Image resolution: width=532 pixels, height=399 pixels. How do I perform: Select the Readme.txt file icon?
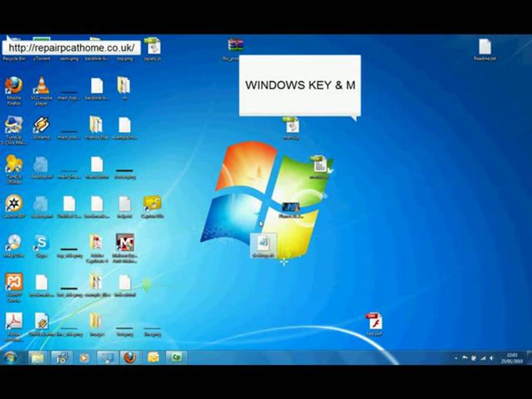click(x=484, y=49)
